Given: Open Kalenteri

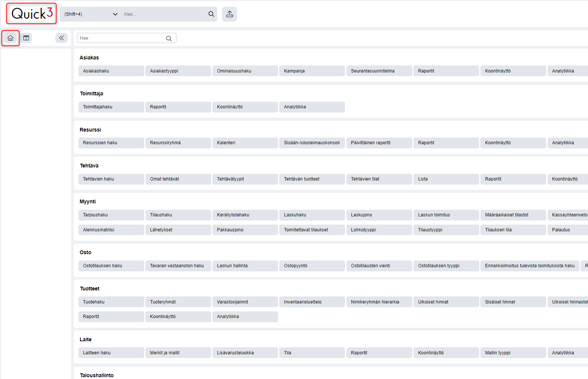Looking at the screenshot, I should click(245, 143).
